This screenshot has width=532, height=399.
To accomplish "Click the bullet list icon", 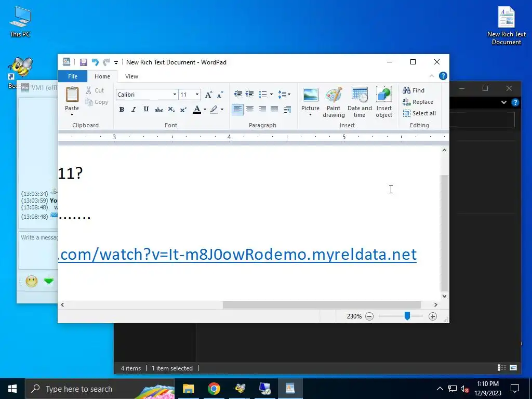I will [263, 95].
